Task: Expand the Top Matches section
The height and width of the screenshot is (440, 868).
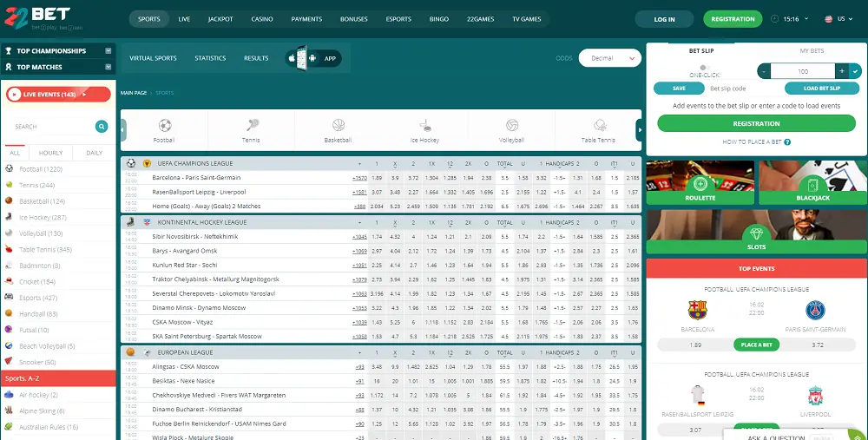Action: coord(108,67)
